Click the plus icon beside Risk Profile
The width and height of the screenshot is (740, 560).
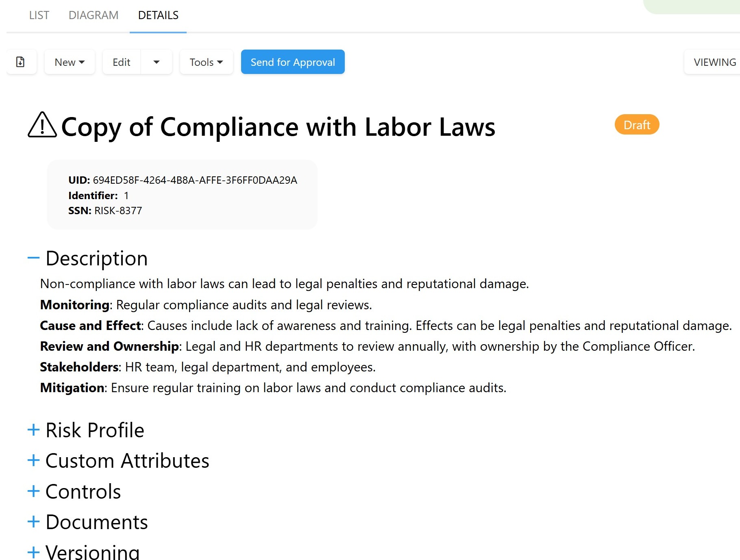point(33,430)
